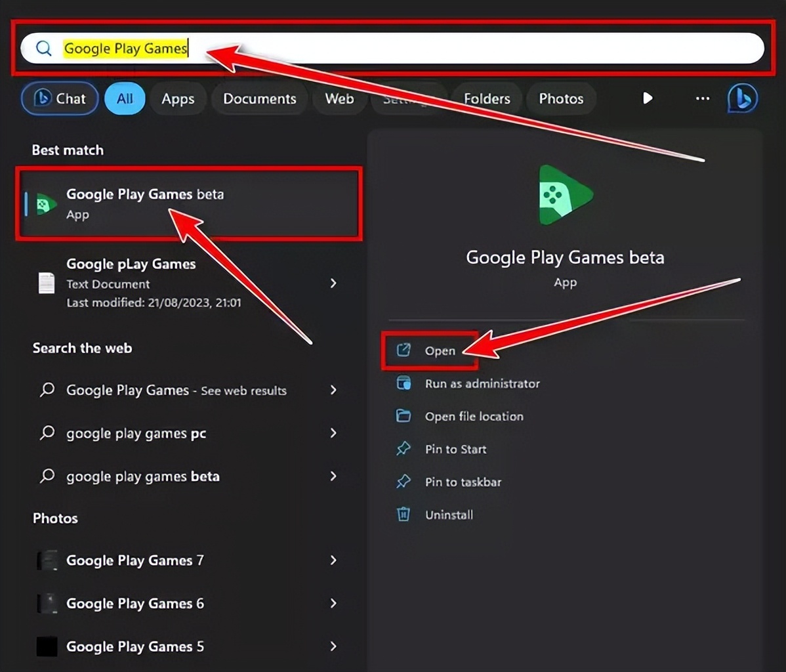Expand the 'google play games pc' web suggestion
Image resolution: width=786 pixels, height=672 pixels.
click(333, 433)
